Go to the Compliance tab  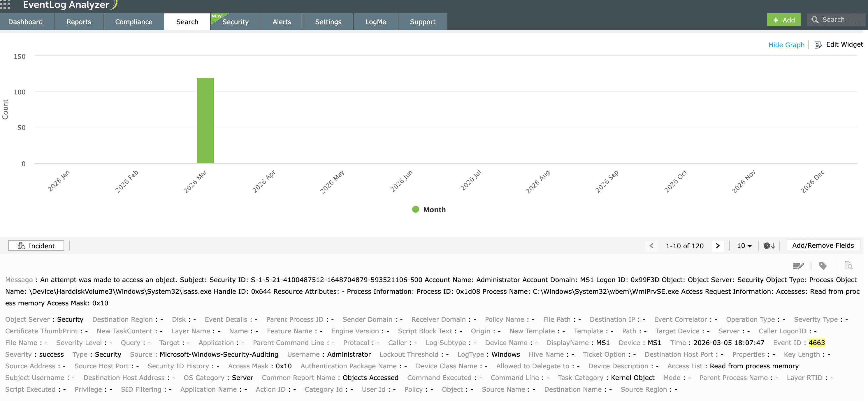(134, 22)
